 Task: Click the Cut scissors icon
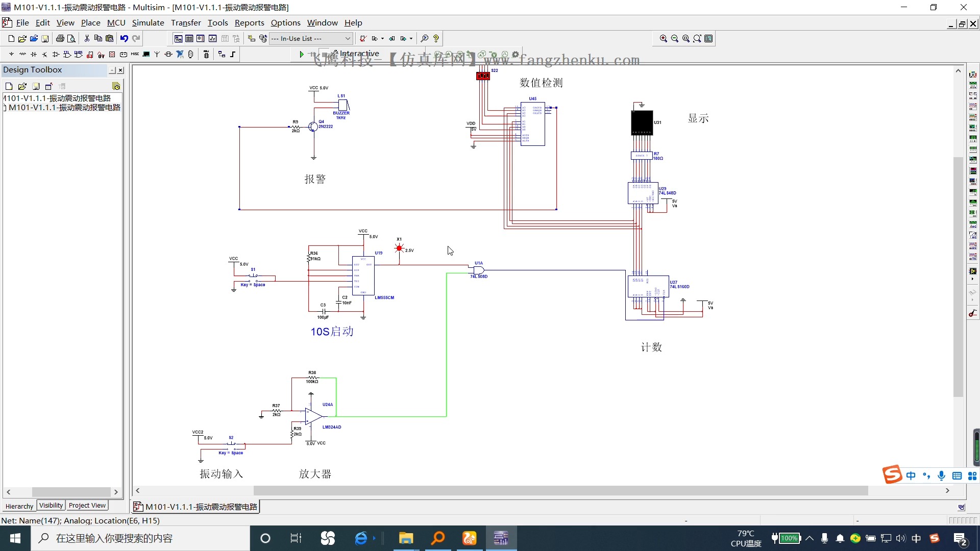pos(87,38)
